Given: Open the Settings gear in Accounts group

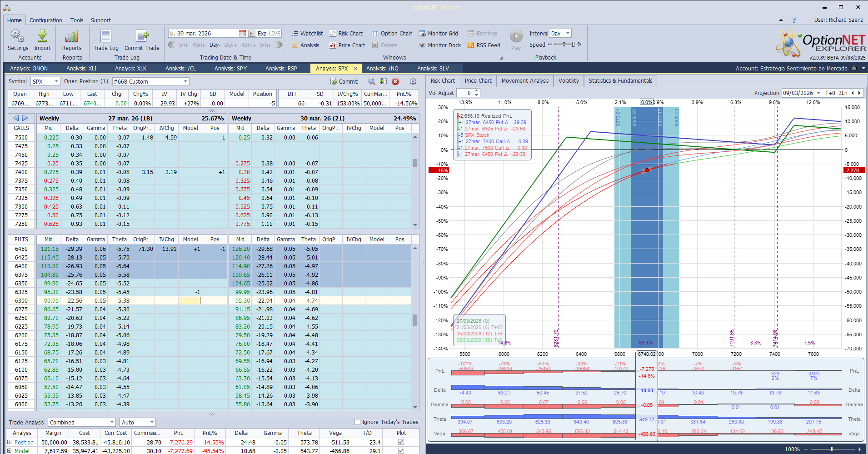Looking at the screenshot, I should pos(18,40).
